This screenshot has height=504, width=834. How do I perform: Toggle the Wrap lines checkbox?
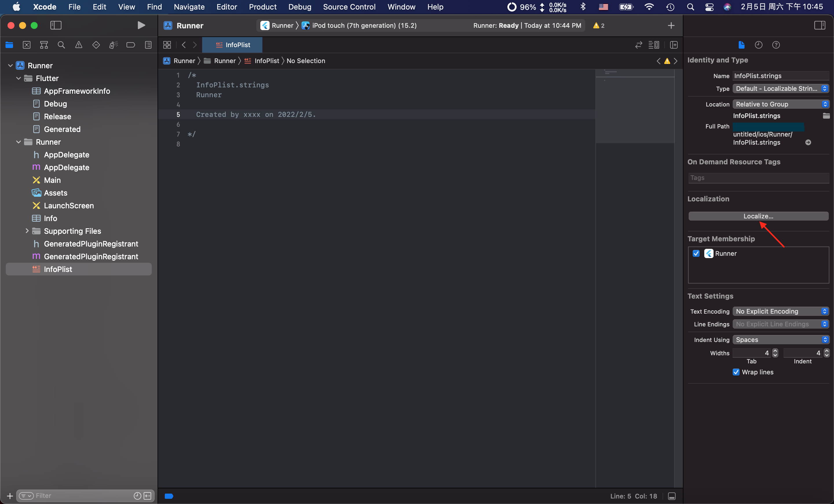click(x=736, y=372)
